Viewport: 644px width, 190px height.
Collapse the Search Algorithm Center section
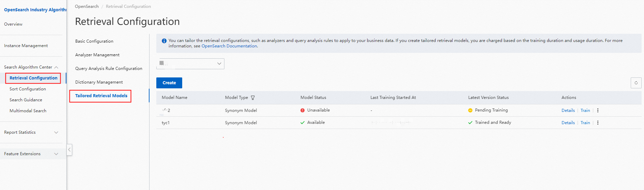(x=56, y=67)
